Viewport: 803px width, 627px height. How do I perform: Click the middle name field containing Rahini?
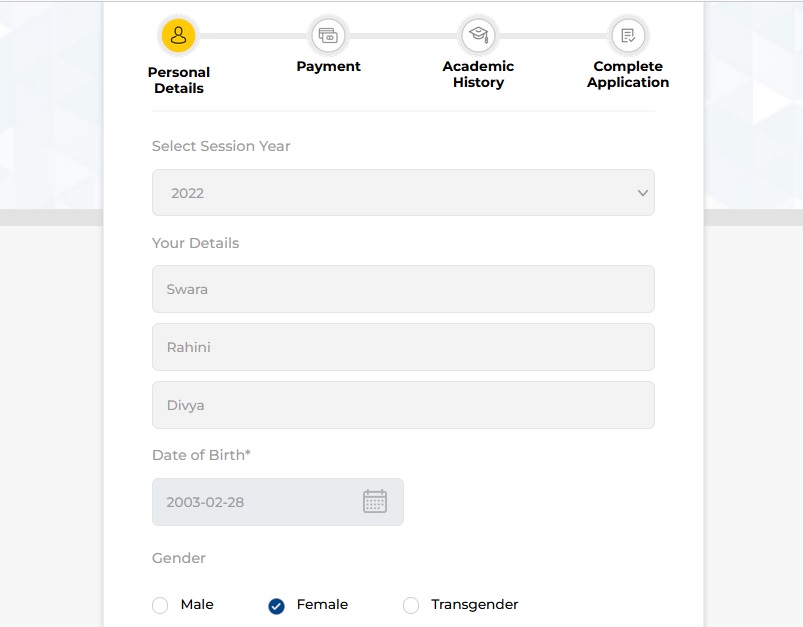pos(403,347)
